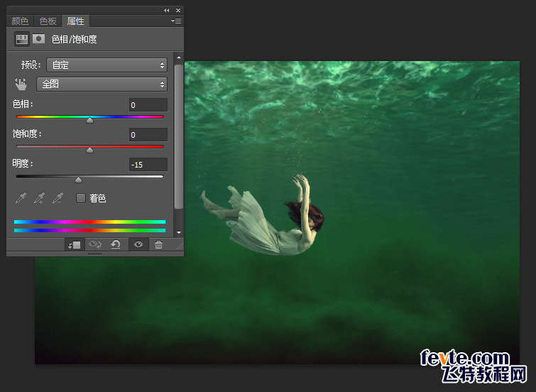Pick the first eyedropper tool
Screen dimensions: 536x392
coord(21,198)
